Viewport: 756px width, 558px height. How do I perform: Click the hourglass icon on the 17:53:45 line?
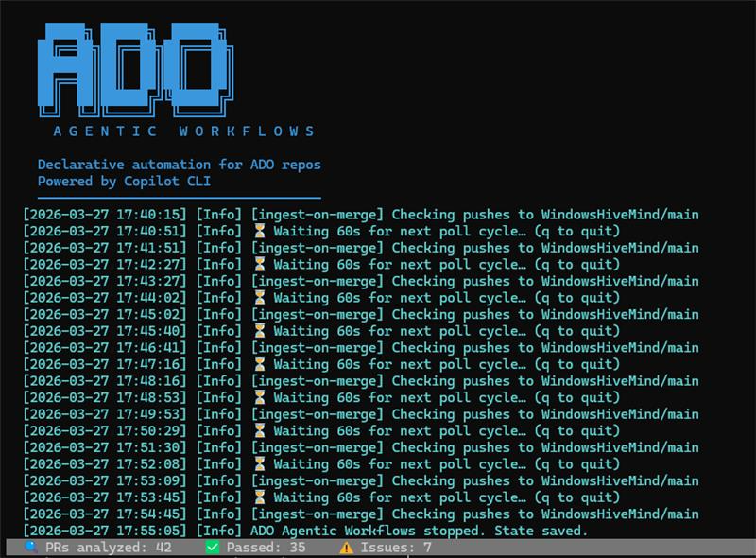coord(259,497)
